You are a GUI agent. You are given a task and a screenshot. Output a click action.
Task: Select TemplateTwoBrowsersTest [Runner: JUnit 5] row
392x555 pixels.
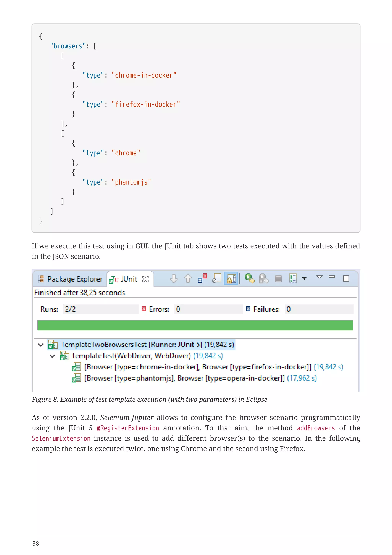coord(141,344)
